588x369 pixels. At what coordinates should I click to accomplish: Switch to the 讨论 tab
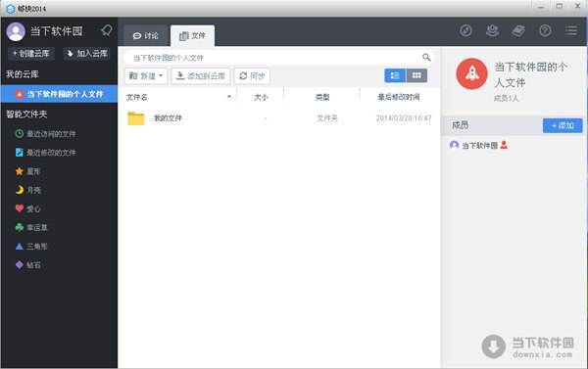point(145,36)
